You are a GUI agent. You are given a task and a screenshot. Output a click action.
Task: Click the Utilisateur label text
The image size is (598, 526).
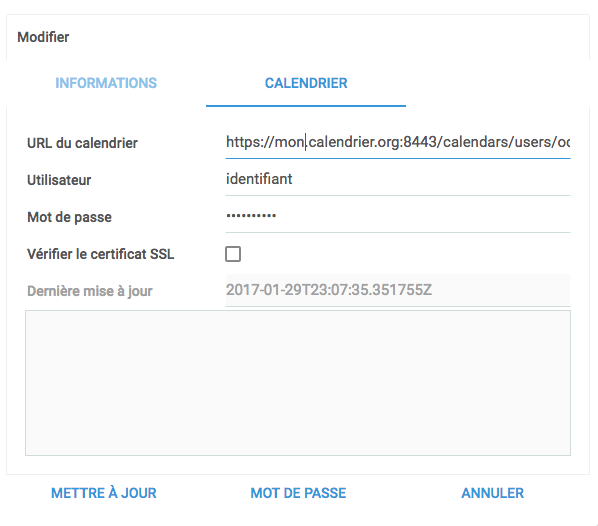pyautogui.click(x=59, y=180)
